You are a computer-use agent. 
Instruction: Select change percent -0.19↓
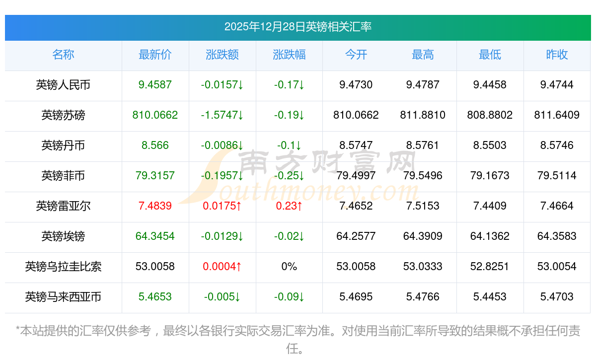(x=289, y=115)
